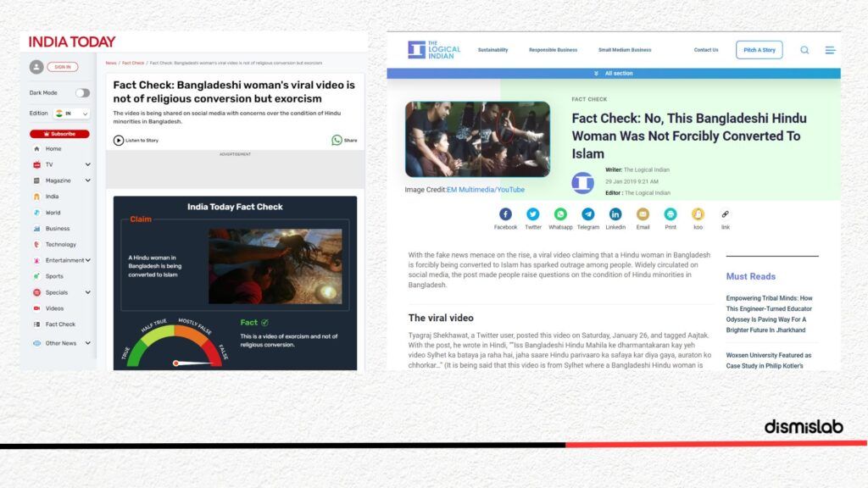The height and width of the screenshot is (488, 868).
Task: Click the India Today user avatar icon
Action: click(36, 67)
